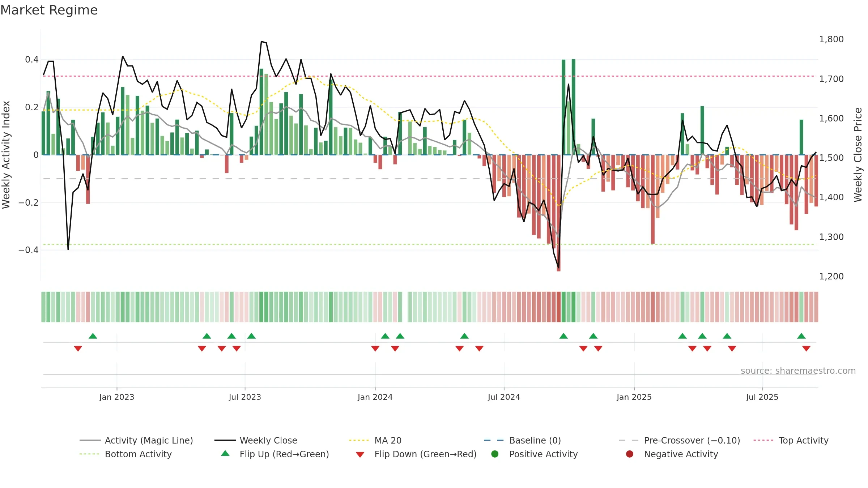
Task: Toggle Weekly Close legend entry
Action: click(x=256, y=440)
